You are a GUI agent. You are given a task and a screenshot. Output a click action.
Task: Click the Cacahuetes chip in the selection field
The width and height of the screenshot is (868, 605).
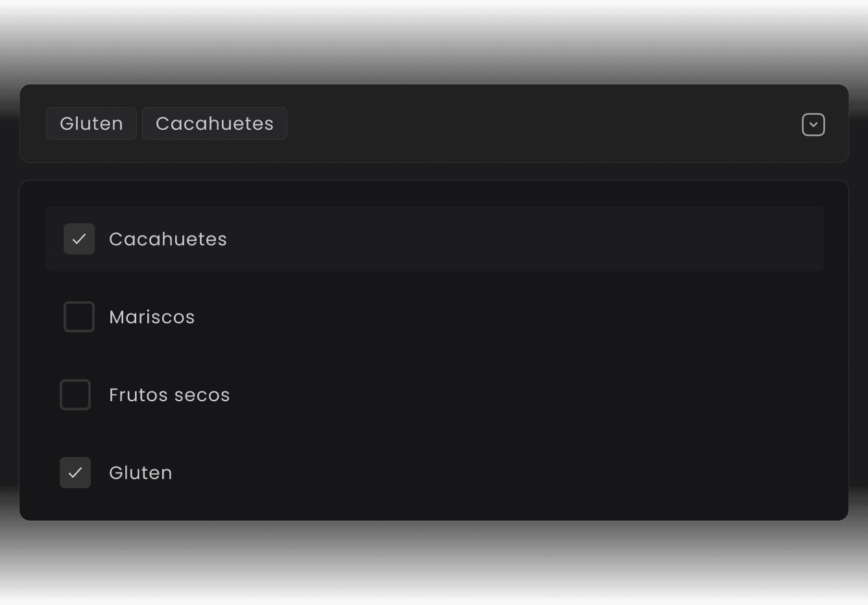[x=215, y=123]
